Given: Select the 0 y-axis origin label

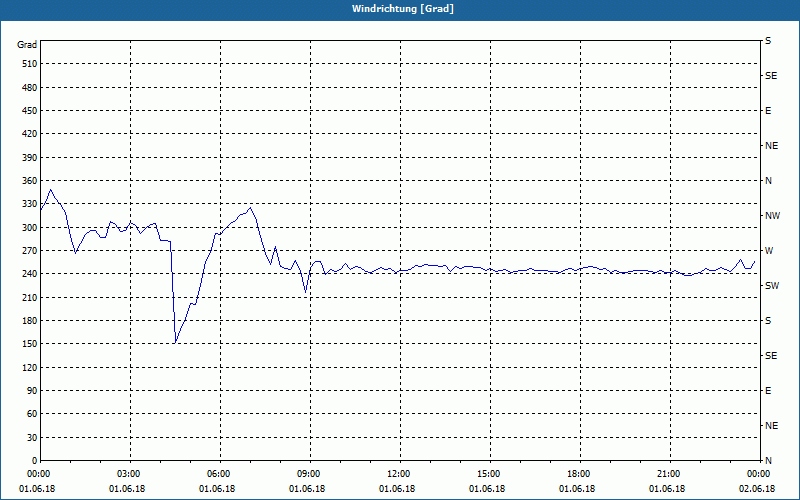Looking at the screenshot, I should (x=35, y=461).
